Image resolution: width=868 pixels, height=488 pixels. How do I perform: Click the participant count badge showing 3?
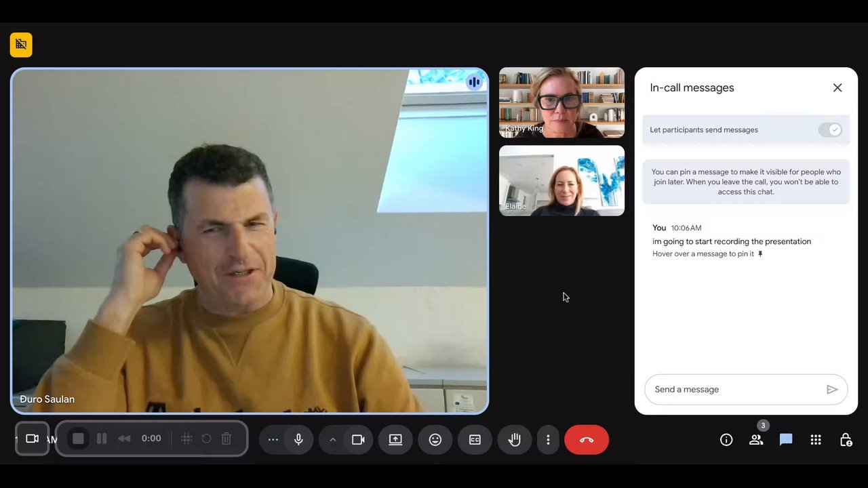[x=763, y=426]
